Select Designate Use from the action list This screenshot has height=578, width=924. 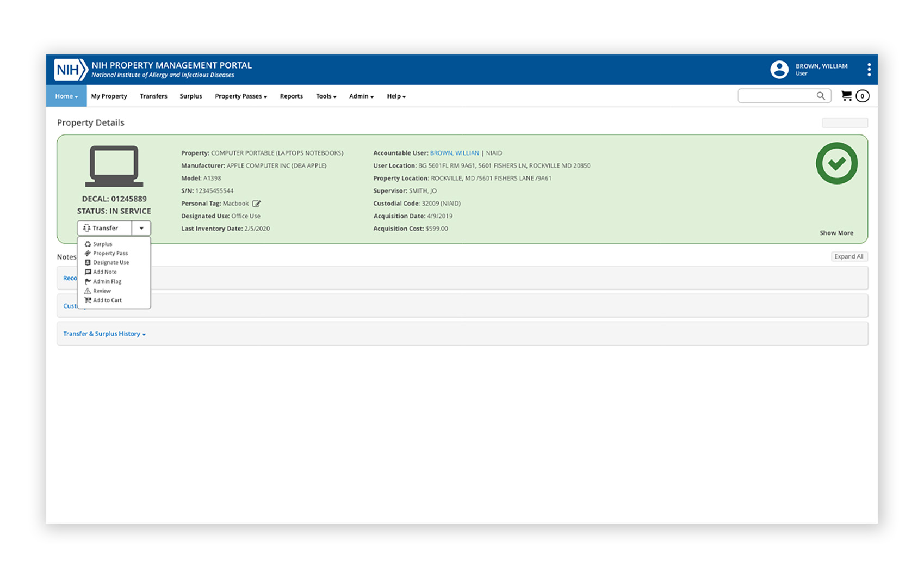click(110, 262)
